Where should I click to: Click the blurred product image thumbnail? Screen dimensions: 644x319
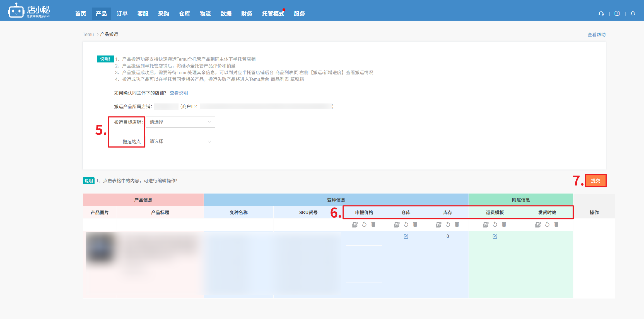point(100,248)
